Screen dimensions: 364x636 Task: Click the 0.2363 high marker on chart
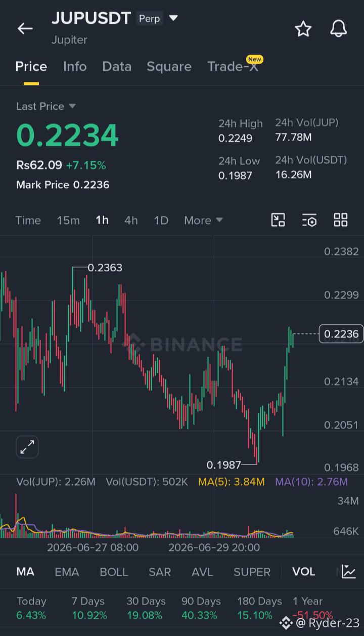tap(105, 268)
